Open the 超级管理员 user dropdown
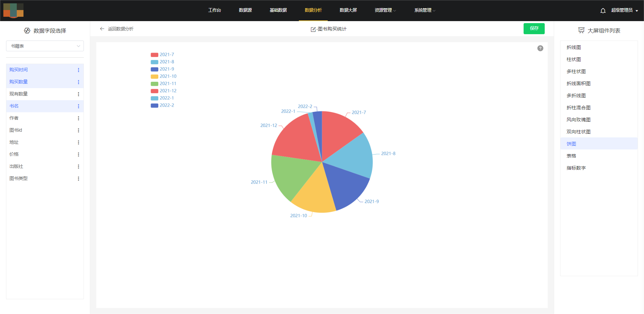 pyautogui.click(x=624, y=10)
